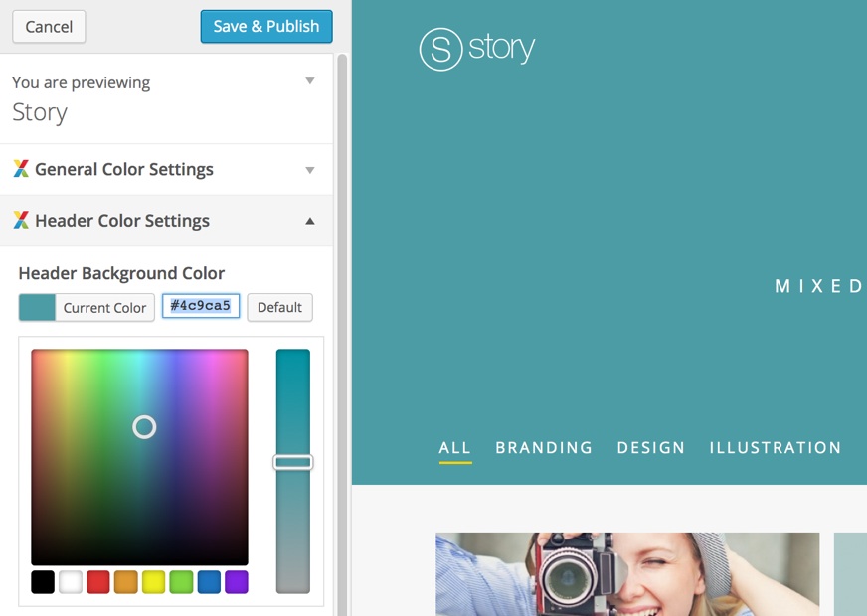Switch to the BRANDING filter tab

pos(544,448)
